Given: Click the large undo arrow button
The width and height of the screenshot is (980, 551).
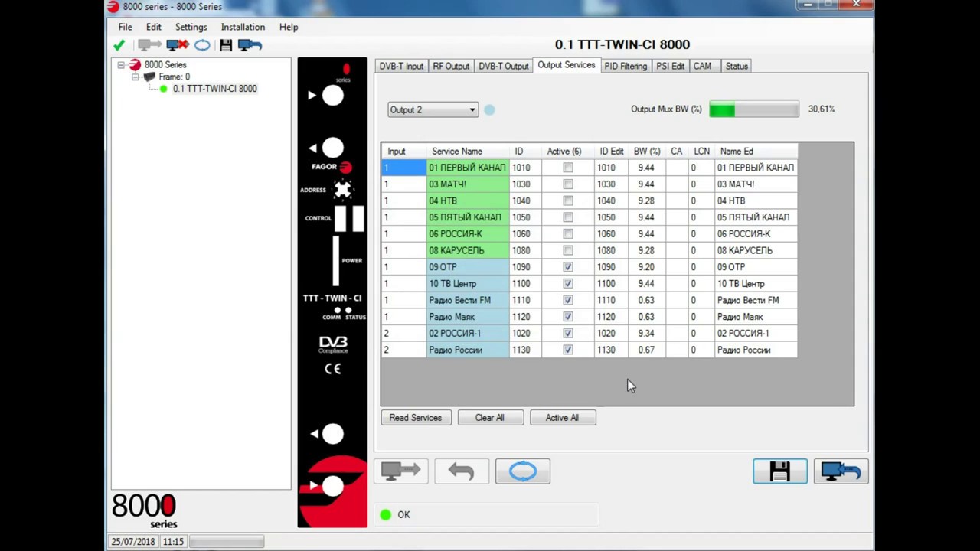Looking at the screenshot, I should coord(462,471).
